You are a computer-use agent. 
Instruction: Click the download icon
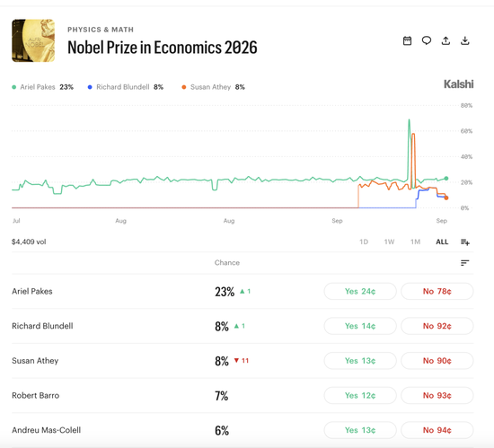pyautogui.click(x=464, y=40)
